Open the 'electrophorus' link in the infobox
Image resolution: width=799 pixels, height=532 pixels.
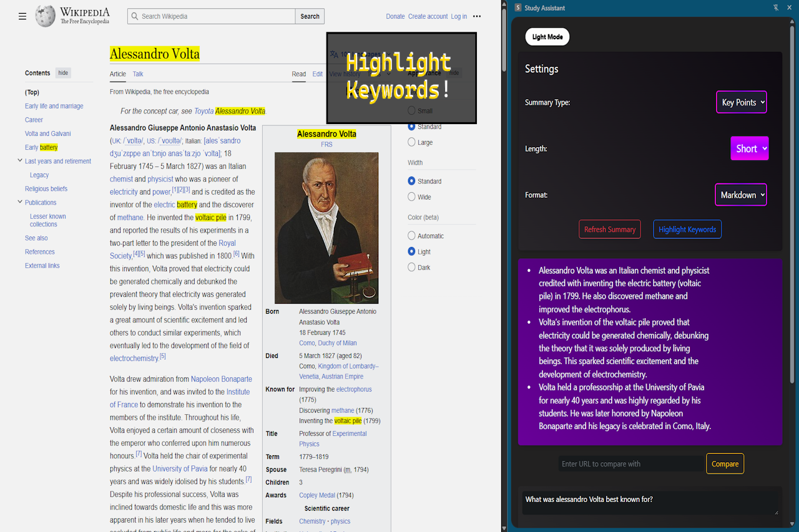point(354,389)
